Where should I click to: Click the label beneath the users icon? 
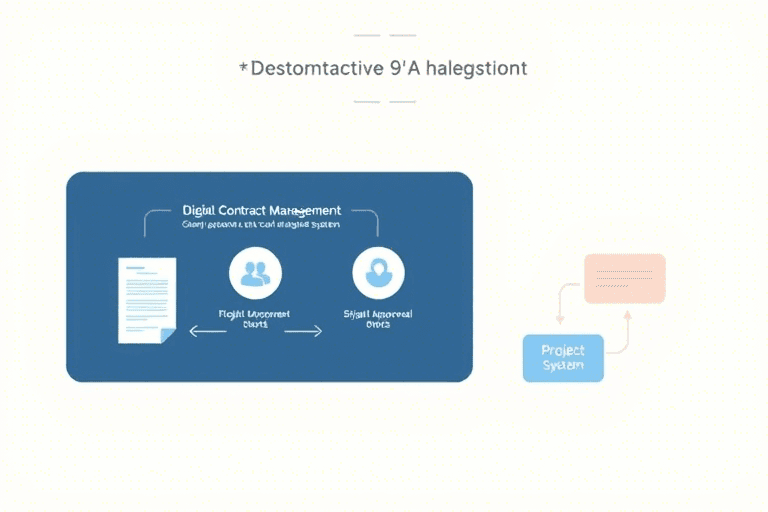coord(255,319)
